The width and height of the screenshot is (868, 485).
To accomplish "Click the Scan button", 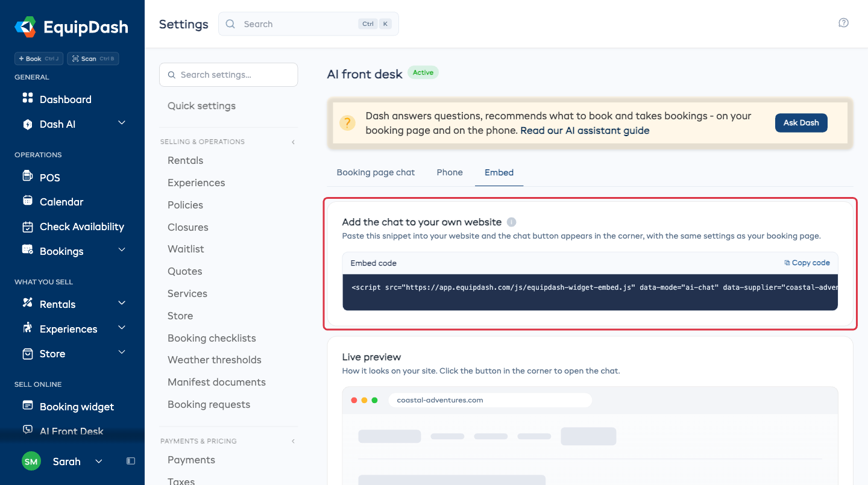I will pos(93,58).
